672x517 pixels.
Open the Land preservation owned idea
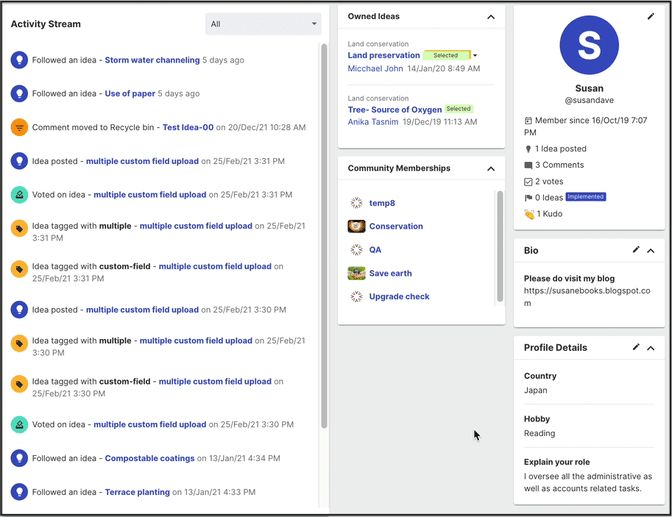pyautogui.click(x=384, y=55)
